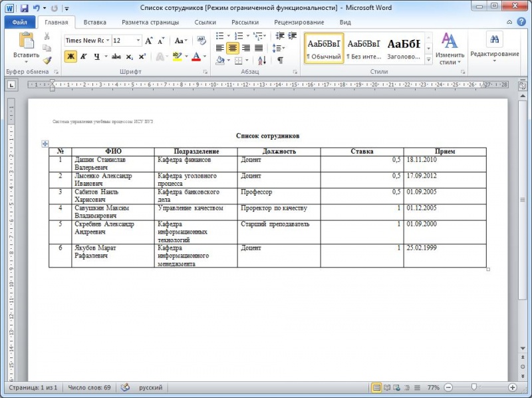
Task: Switch to the Ссылки tab
Action: click(205, 23)
